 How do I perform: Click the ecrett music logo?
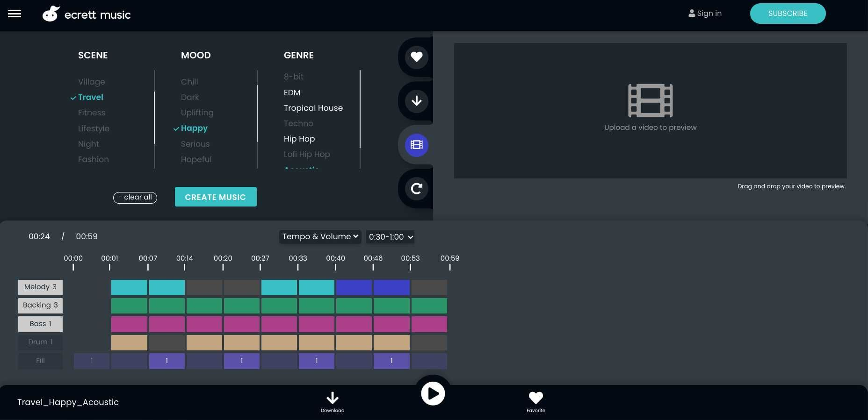pyautogui.click(x=87, y=14)
